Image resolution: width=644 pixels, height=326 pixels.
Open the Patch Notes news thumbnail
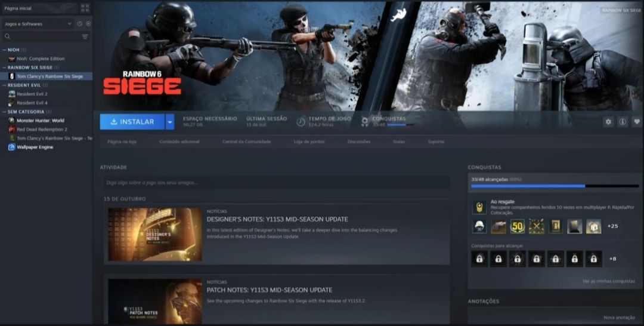(x=155, y=302)
